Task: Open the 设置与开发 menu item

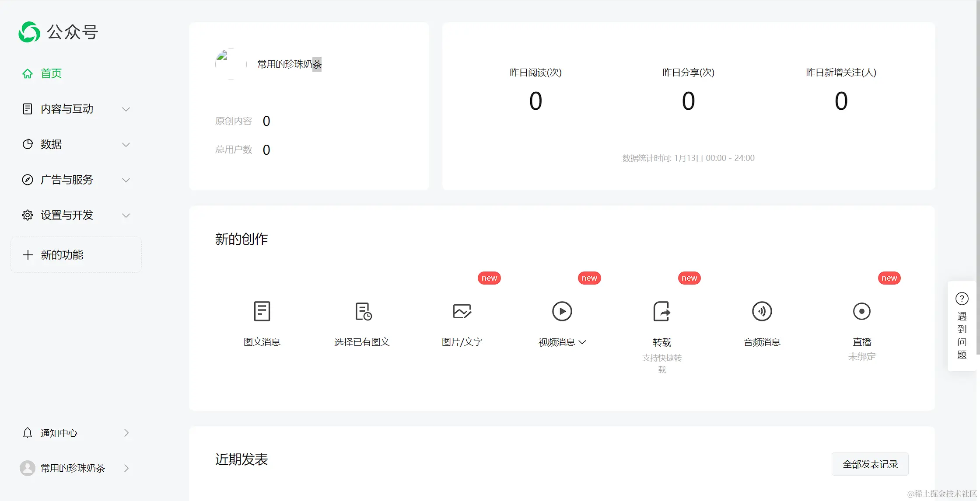Action: (x=66, y=215)
